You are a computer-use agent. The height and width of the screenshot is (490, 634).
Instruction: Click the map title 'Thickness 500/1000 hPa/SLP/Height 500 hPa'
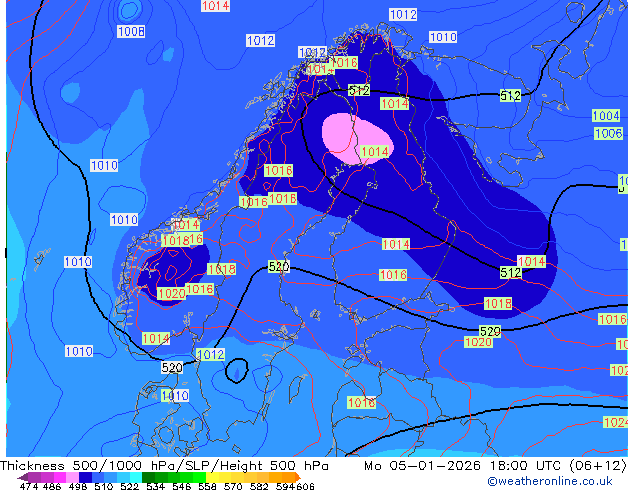164,466
